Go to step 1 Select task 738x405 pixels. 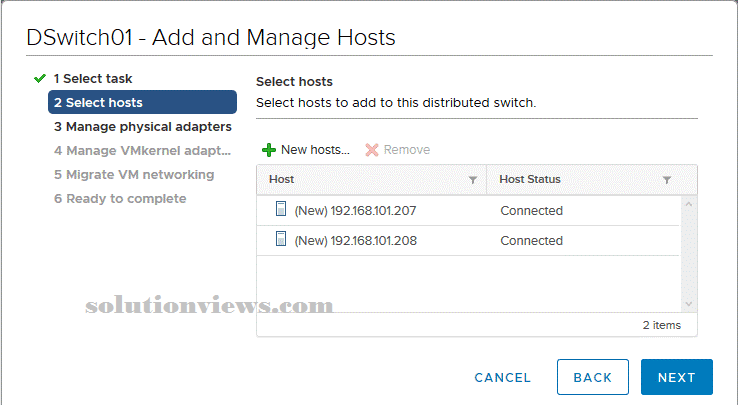(93, 79)
